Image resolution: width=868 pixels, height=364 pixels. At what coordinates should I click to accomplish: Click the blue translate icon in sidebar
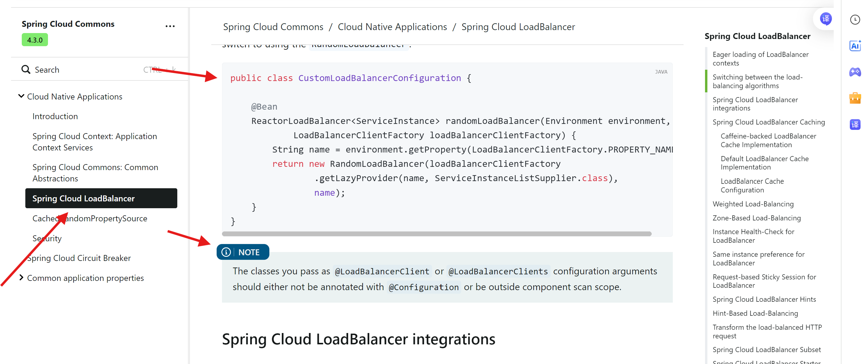(x=855, y=124)
